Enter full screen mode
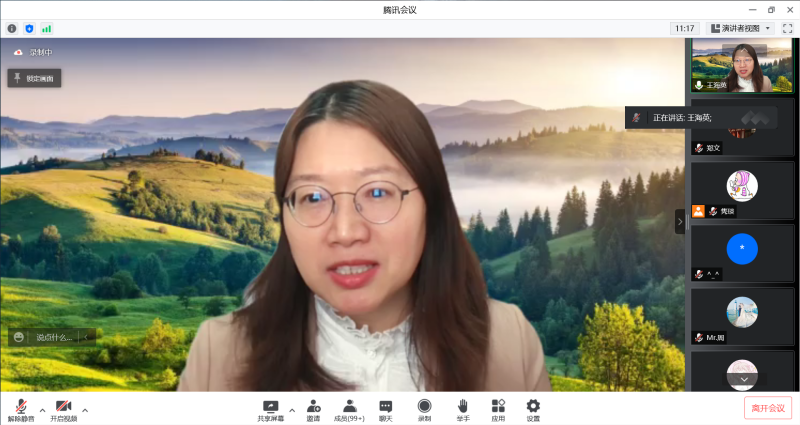Screen dimensions: 800x425 (x=787, y=28)
